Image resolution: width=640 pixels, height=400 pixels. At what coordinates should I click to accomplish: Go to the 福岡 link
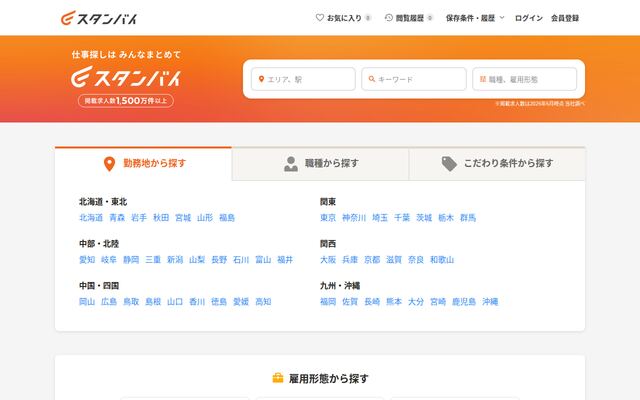coord(328,302)
